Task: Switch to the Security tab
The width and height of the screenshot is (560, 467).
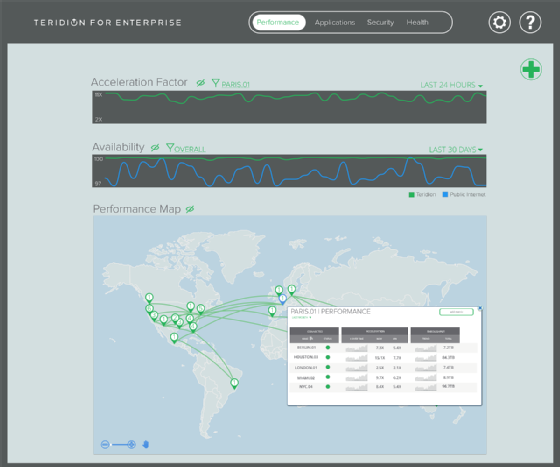Action: point(380,22)
